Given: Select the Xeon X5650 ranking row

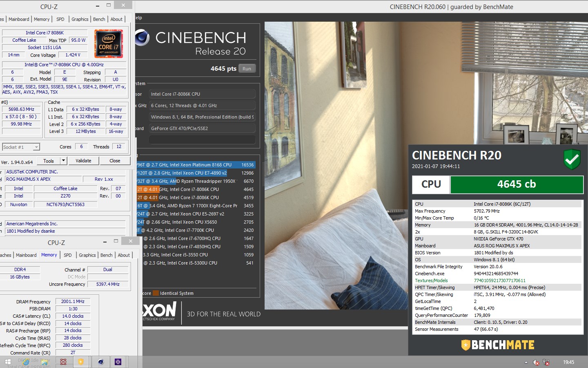Looking at the screenshot, I should point(196,222).
